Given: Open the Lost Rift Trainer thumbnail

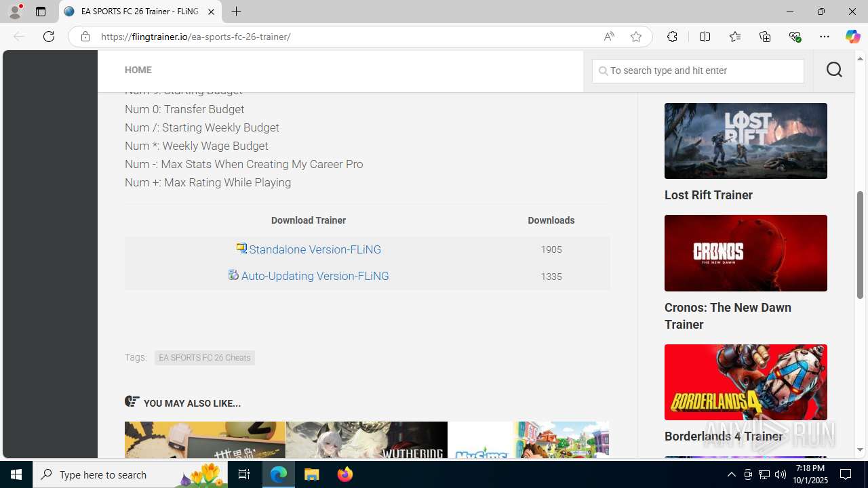Looking at the screenshot, I should (x=746, y=141).
